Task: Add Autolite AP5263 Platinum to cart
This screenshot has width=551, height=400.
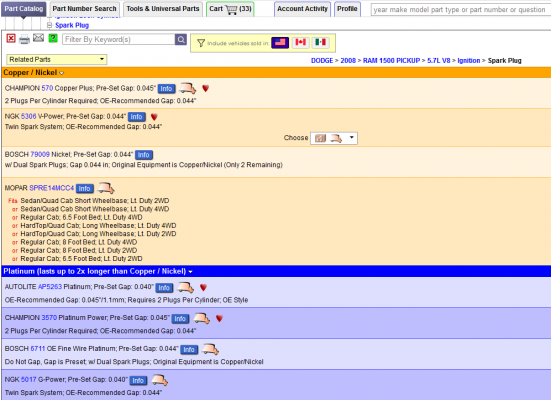Action: point(185,288)
